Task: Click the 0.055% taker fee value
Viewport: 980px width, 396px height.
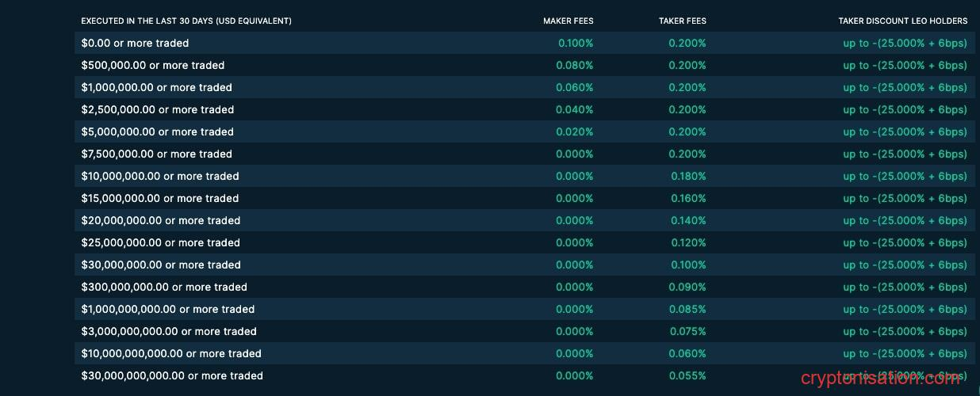Action: click(687, 375)
